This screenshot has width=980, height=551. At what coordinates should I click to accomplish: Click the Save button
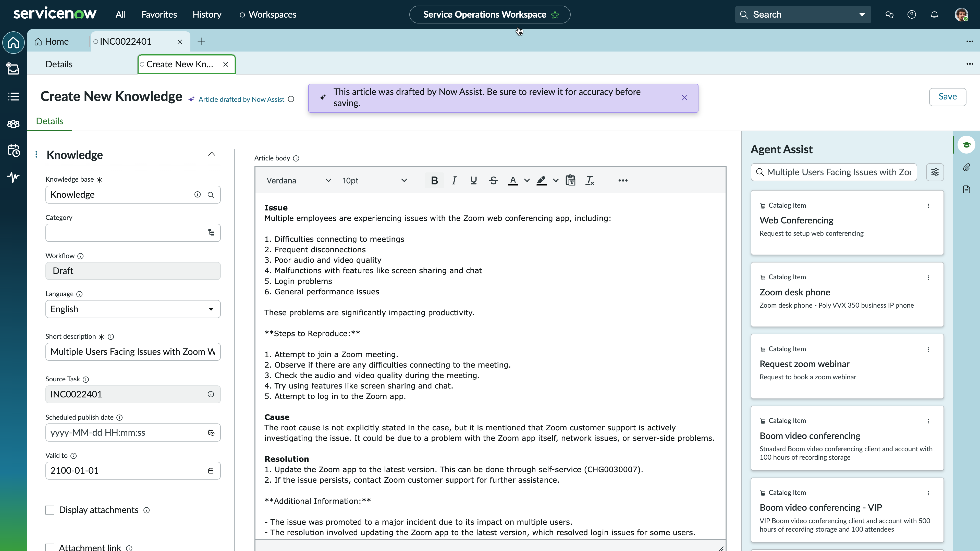[x=947, y=97]
